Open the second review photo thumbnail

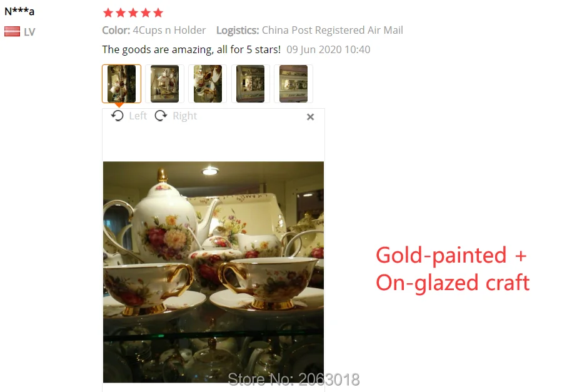point(164,84)
